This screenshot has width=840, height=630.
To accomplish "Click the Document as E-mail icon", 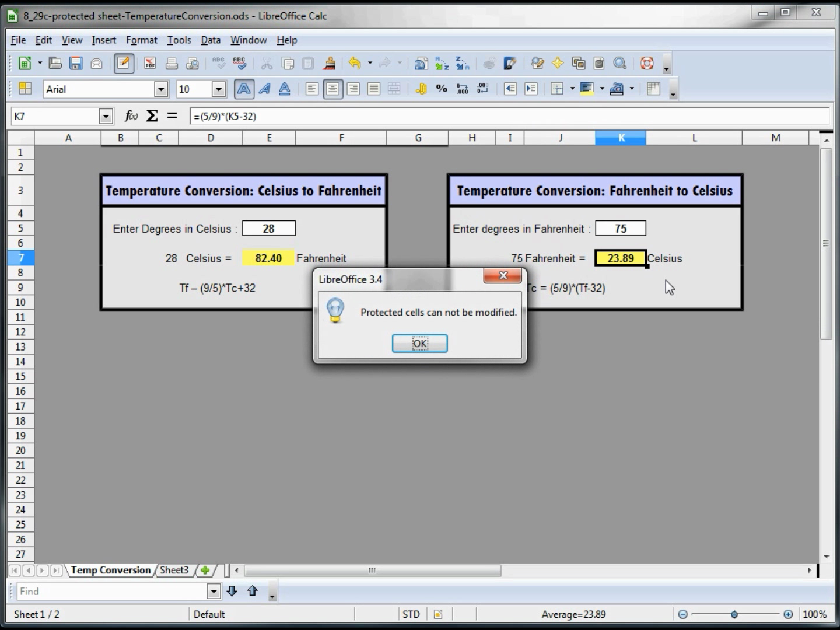I will (x=97, y=64).
